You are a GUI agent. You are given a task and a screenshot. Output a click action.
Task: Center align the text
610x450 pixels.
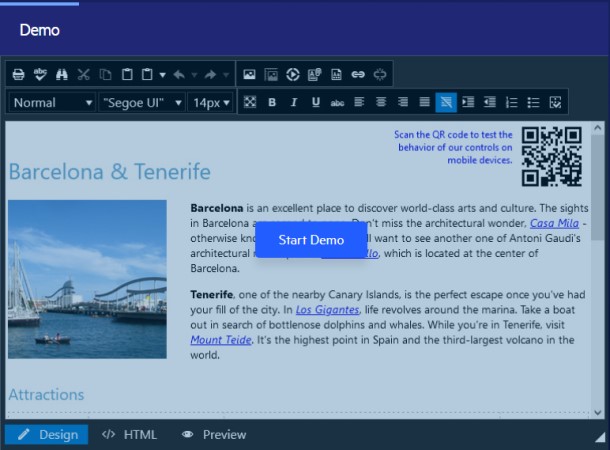click(x=381, y=102)
